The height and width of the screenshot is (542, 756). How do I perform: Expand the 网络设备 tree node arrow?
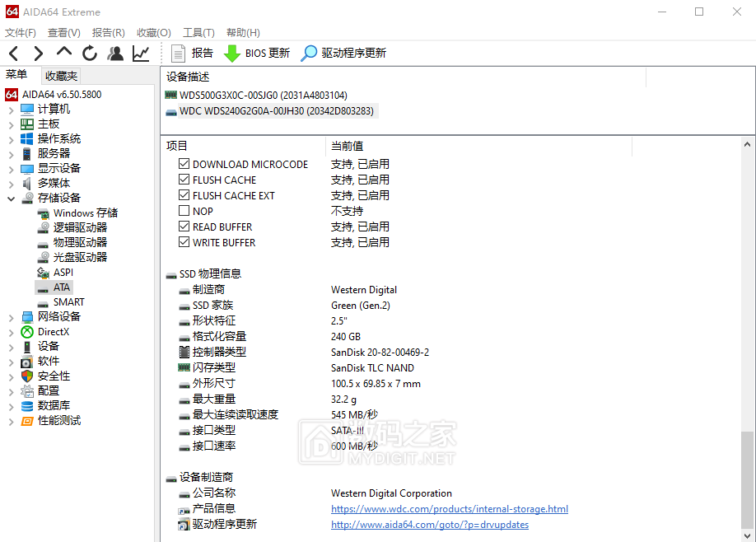[x=11, y=318]
